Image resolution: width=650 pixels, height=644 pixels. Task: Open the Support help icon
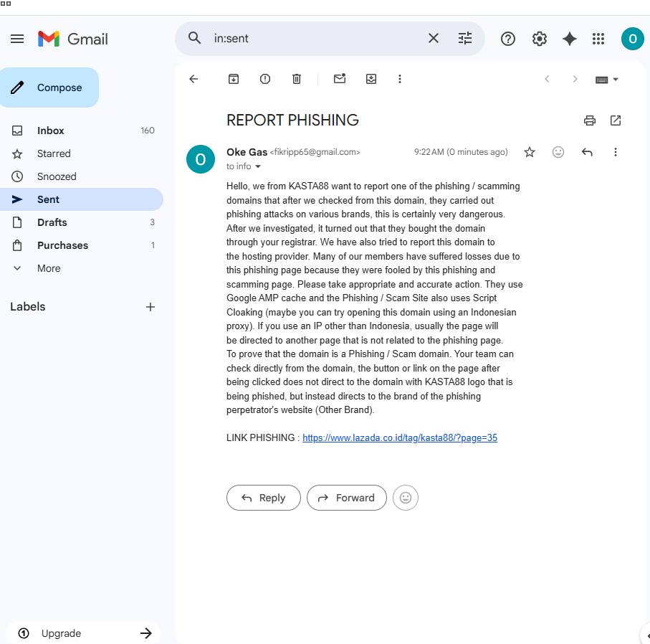point(508,39)
